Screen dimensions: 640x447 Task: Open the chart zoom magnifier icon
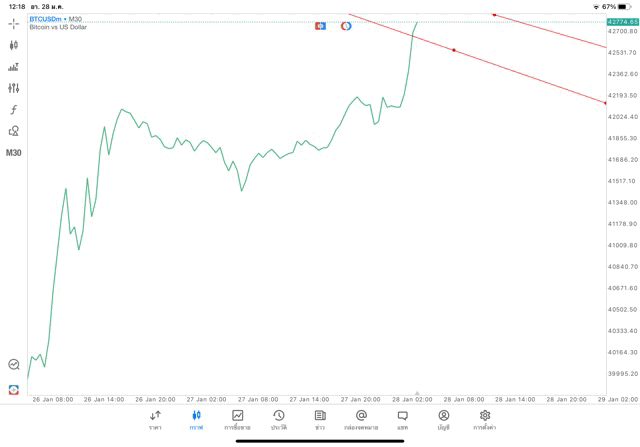coord(14,365)
